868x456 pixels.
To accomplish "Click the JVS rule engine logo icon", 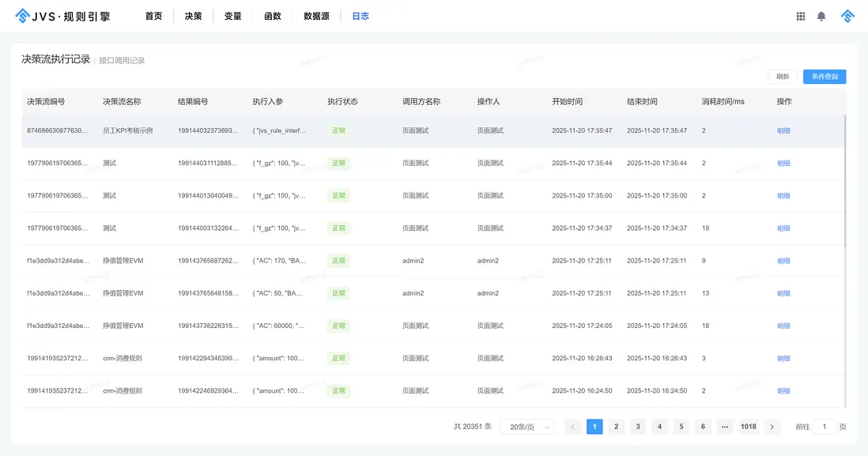I will [22, 16].
